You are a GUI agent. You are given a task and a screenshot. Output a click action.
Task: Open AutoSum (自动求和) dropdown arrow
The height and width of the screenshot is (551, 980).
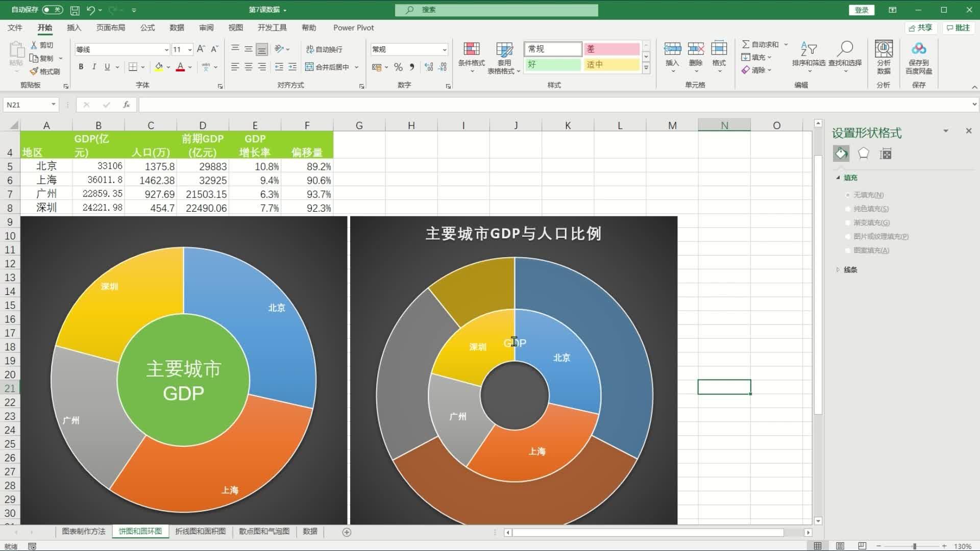click(x=786, y=44)
